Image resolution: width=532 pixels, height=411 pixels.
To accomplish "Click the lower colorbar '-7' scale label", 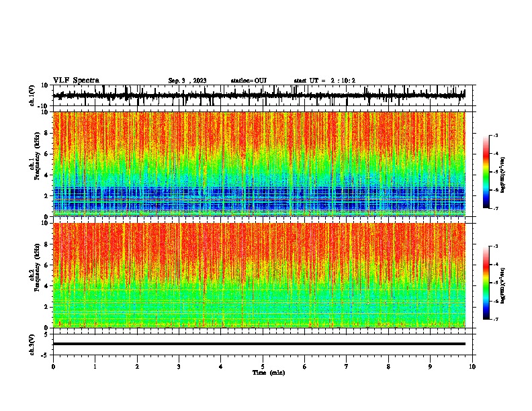I will tap(495, 320).
